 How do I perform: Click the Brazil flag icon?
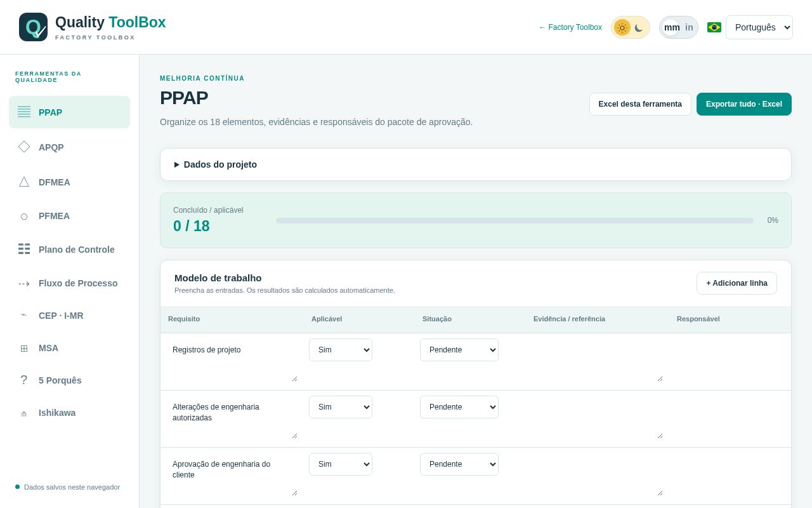coord(714,27)
